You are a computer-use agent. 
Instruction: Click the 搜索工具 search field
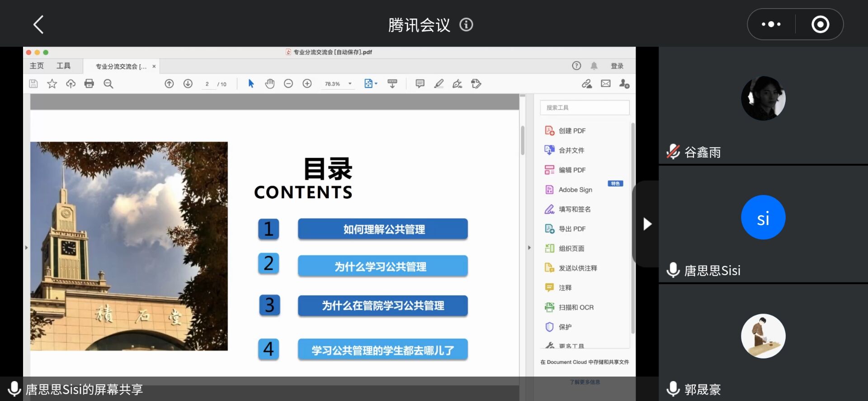coord(584,108)
